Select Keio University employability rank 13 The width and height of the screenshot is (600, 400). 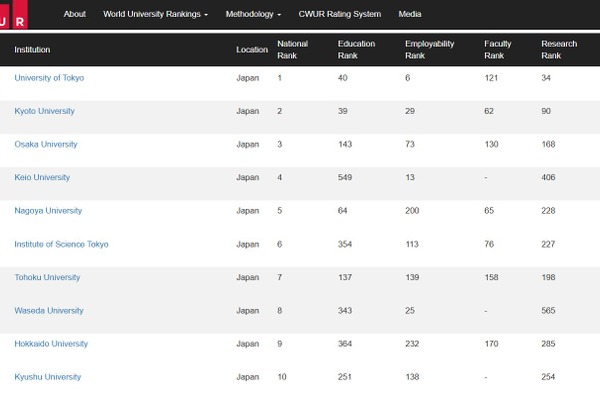[410, 177]
